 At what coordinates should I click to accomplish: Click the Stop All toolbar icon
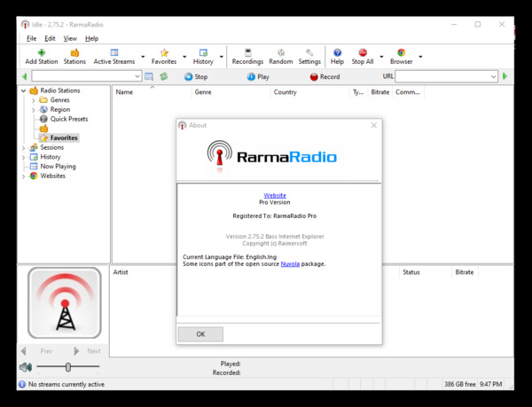coord(363,52)
